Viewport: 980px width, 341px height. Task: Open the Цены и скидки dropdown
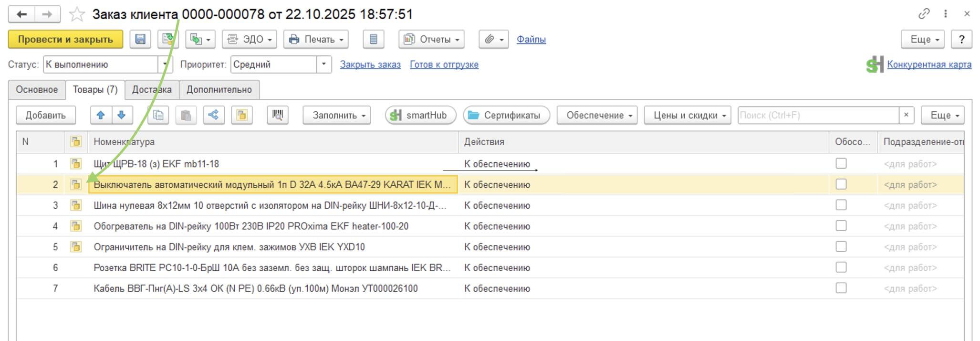688,115
